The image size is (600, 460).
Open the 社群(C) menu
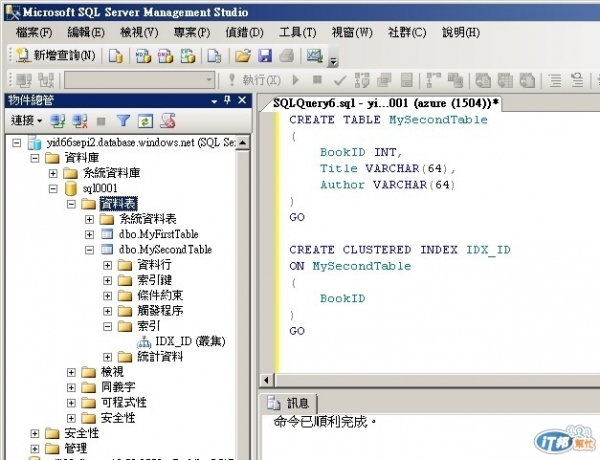coord(407,33)
